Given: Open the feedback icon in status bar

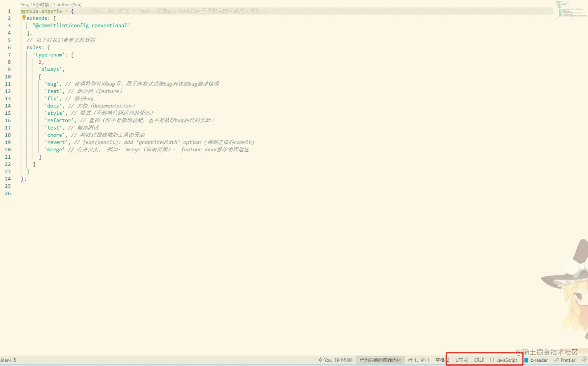Looking at the screenshot, I should (584, 360).
